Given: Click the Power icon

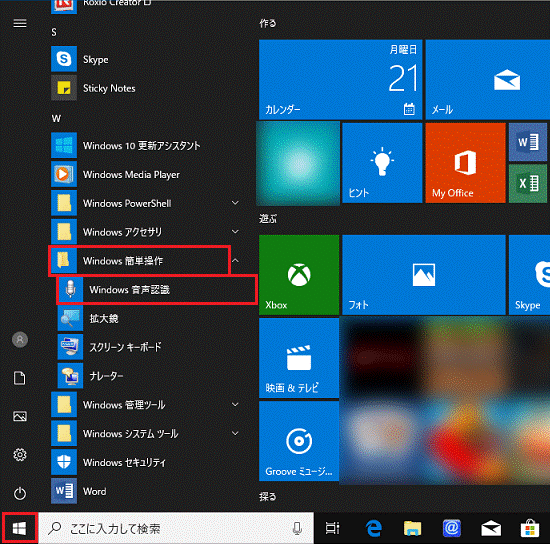Looking at the screenshot, I should pos(20,493).
